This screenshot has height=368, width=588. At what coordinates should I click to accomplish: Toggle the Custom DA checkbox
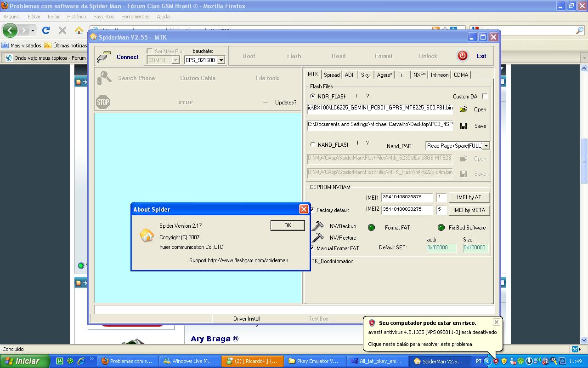(485, 96)
